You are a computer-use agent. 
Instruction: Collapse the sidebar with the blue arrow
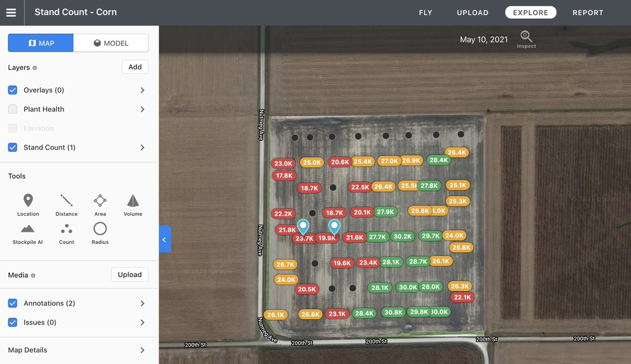(165, 239)
